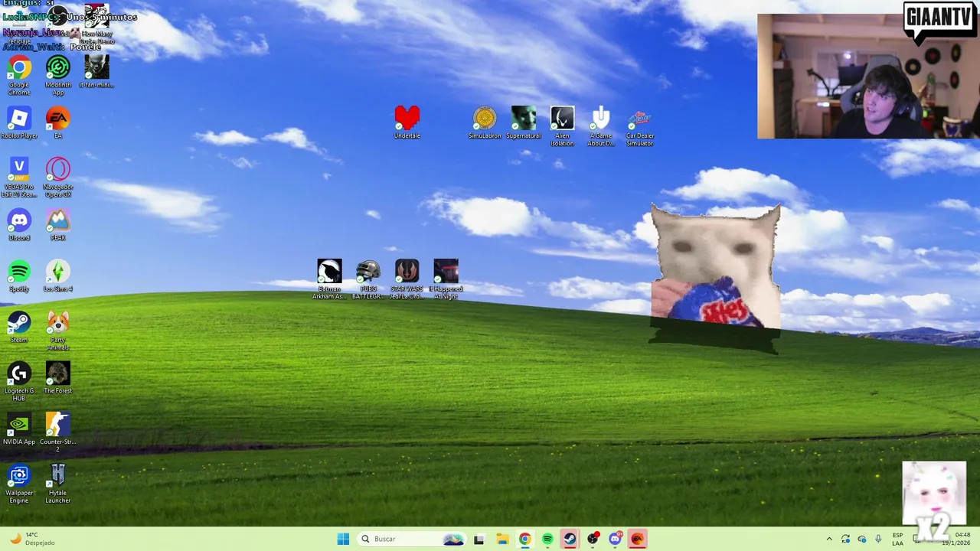Open the STAR WARS Jedi desktop icon
Viewport: 980px width, 551px height.
[407, 279]
